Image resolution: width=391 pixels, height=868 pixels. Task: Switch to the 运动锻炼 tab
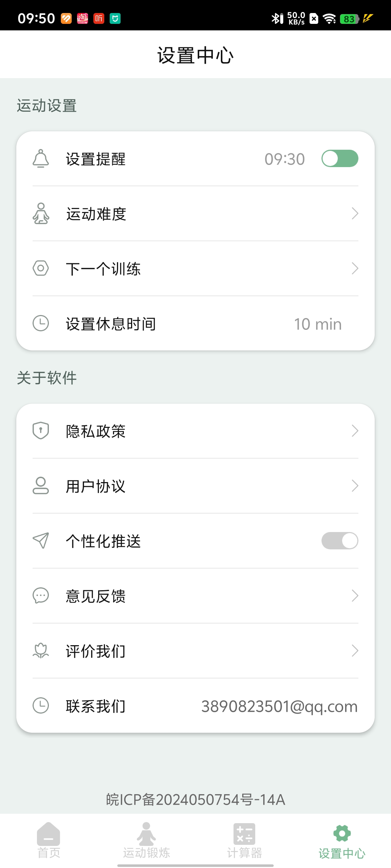tap(146, 841)
